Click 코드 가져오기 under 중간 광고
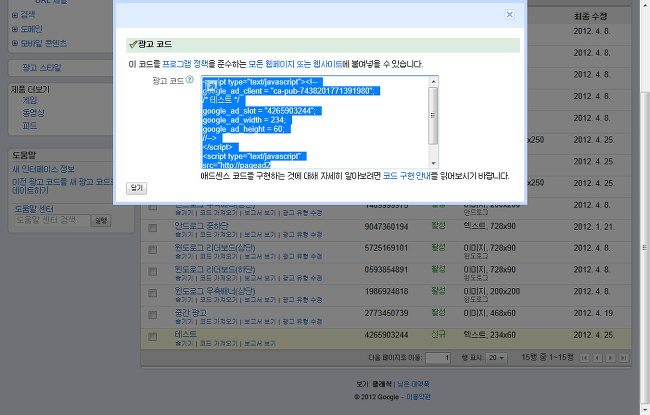650x415 pixels. [x=218, y=322]
